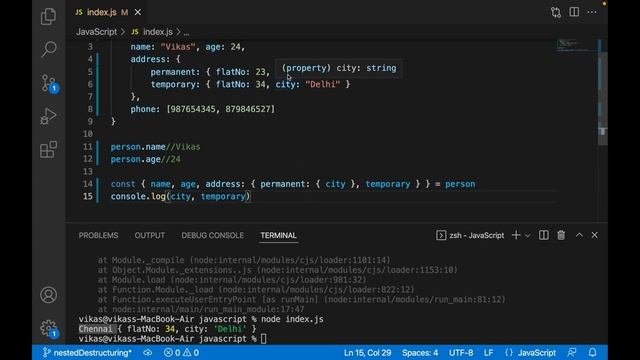Click the terminal prompt input cursor

(264, 339)
